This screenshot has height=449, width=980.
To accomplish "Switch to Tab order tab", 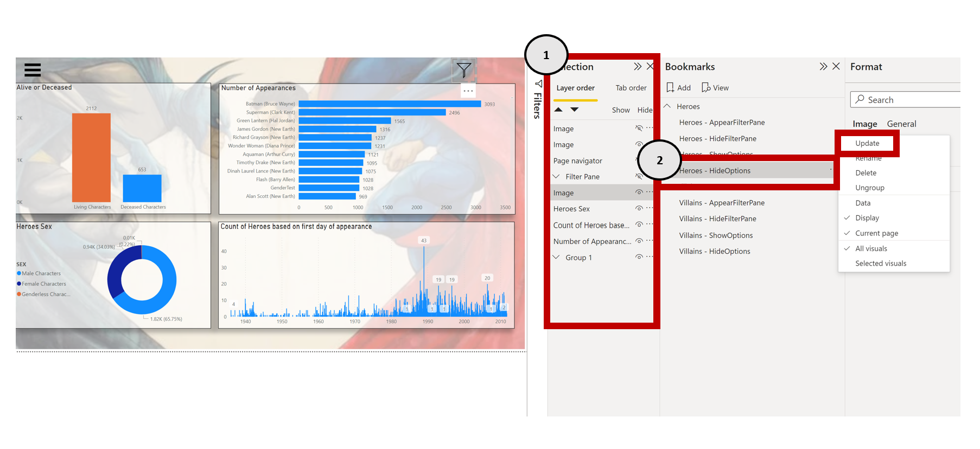I will [631, 88].
